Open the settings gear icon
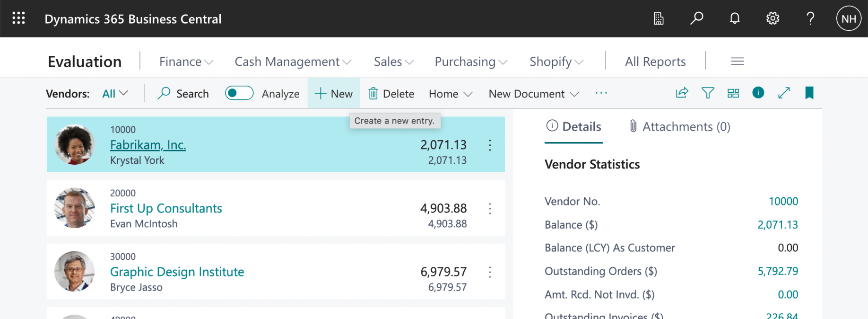This screenshot has width=868, height=319. (773, 18)
